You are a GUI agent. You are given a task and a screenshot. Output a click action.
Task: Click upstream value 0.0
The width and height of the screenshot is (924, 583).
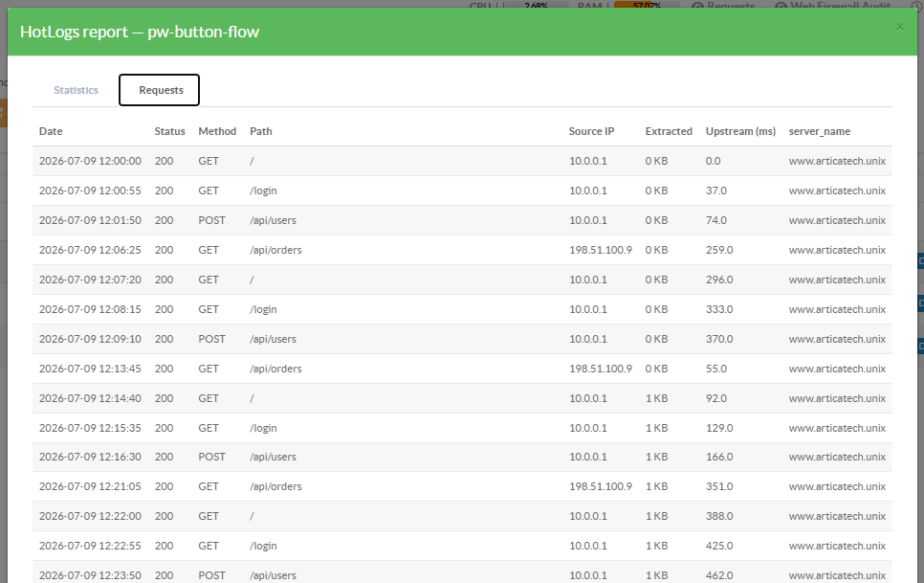[x=713, y=161]
